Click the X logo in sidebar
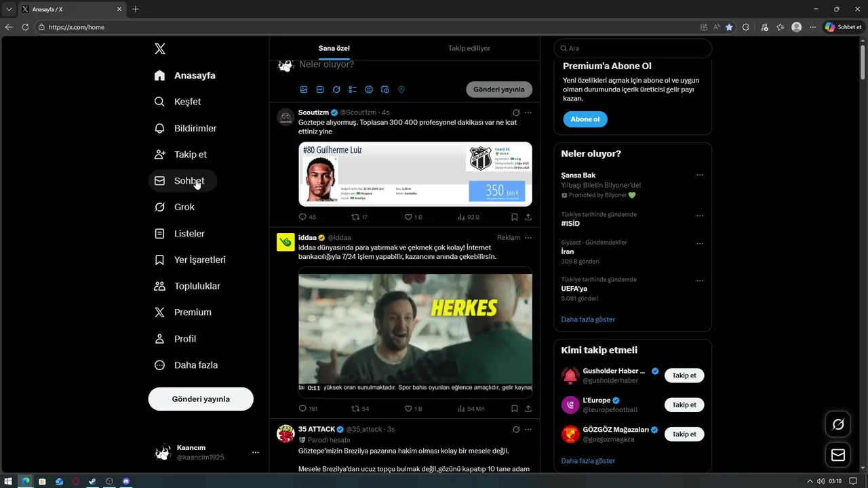This screenshot has height=488, width=868. point(159,49)
